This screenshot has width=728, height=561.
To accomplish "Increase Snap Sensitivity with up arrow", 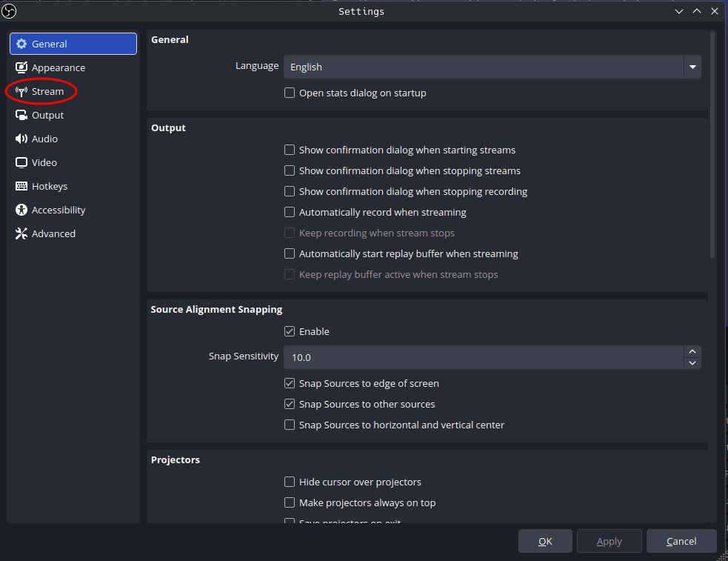I will [x=692, y=351].
